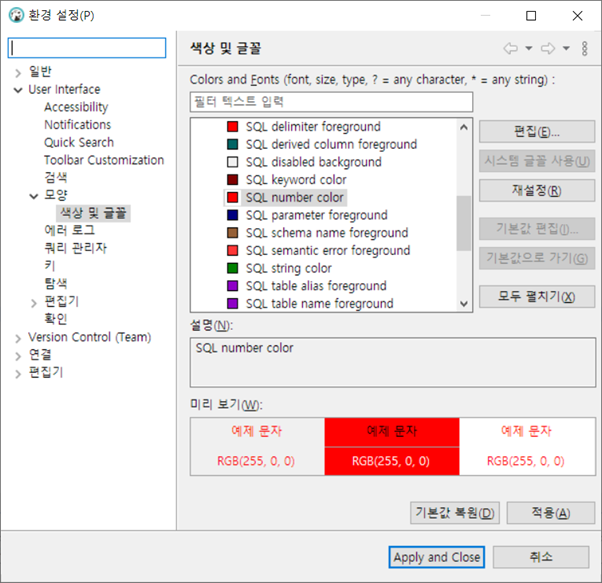Click the green SQL string color swatch
The image size is (602, 583).
point(232,268)
